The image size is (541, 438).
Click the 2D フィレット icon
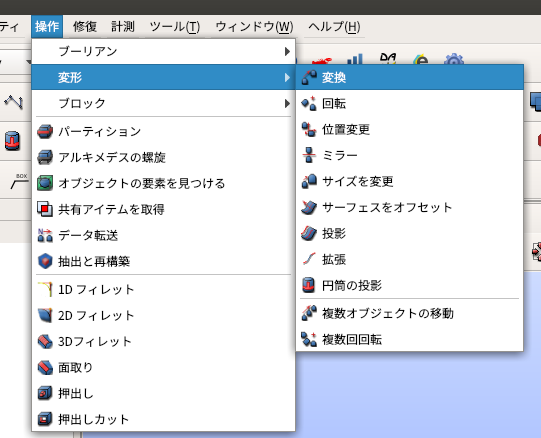coord(45,315)
